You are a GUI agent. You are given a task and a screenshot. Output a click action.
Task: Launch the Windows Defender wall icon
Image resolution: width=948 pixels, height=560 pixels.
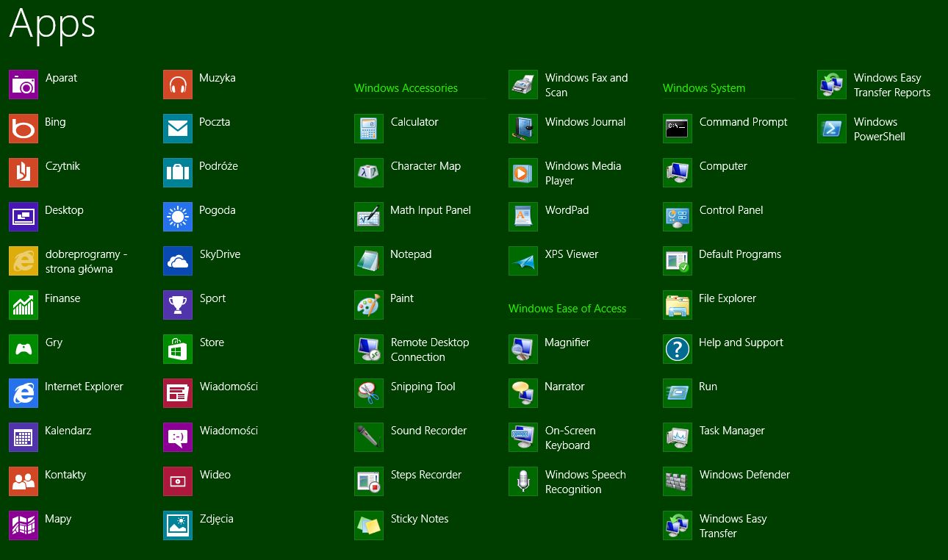pos(678,481)
